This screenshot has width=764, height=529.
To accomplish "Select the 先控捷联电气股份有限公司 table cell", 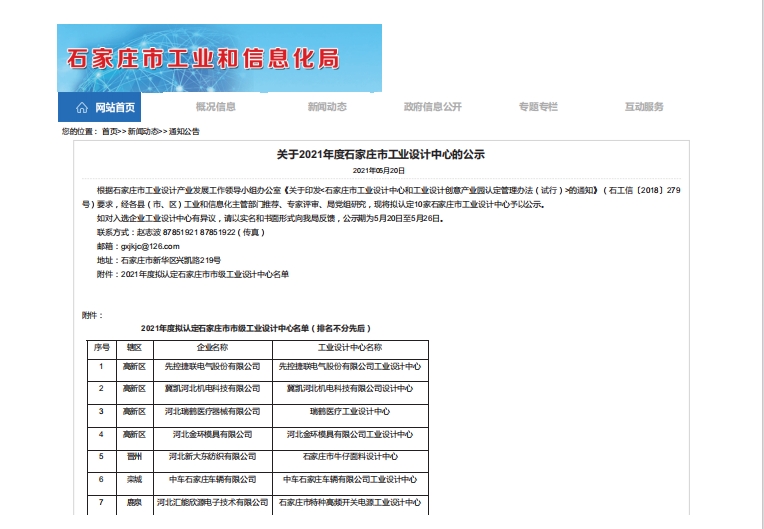I will 212,367.
